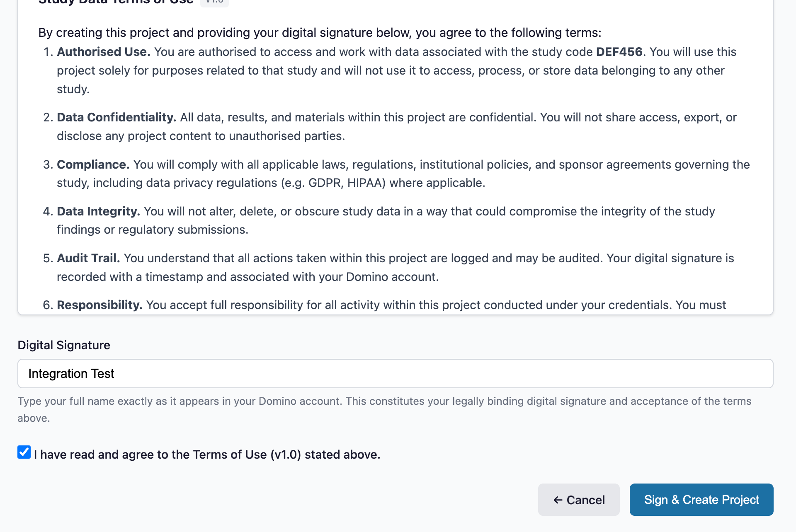Click the Responsibility term at the bottom

pyautogui.click(x=99, y=305)
